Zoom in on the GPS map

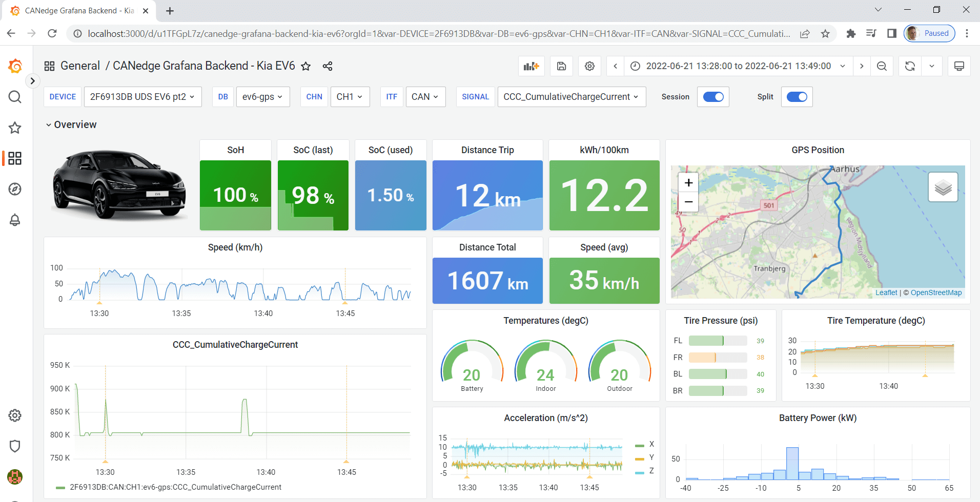pyautogui.click(x=688, y=182)
